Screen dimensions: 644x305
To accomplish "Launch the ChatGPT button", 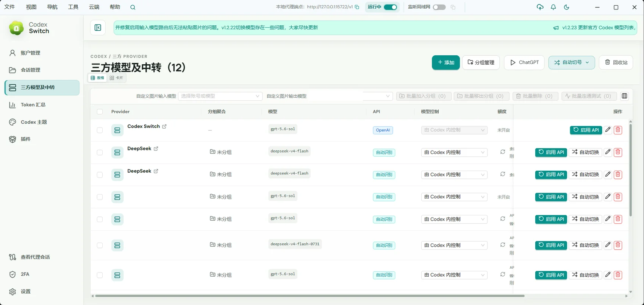I will pyautogui.click(x=524, y=62).
